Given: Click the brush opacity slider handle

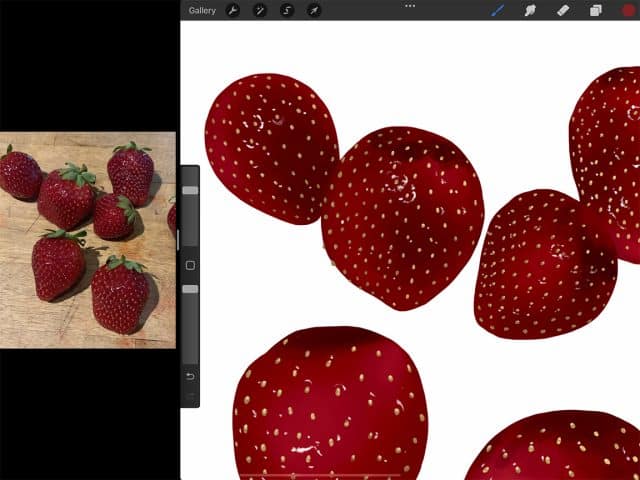Looking at the screenshot, I should (190, 289).
